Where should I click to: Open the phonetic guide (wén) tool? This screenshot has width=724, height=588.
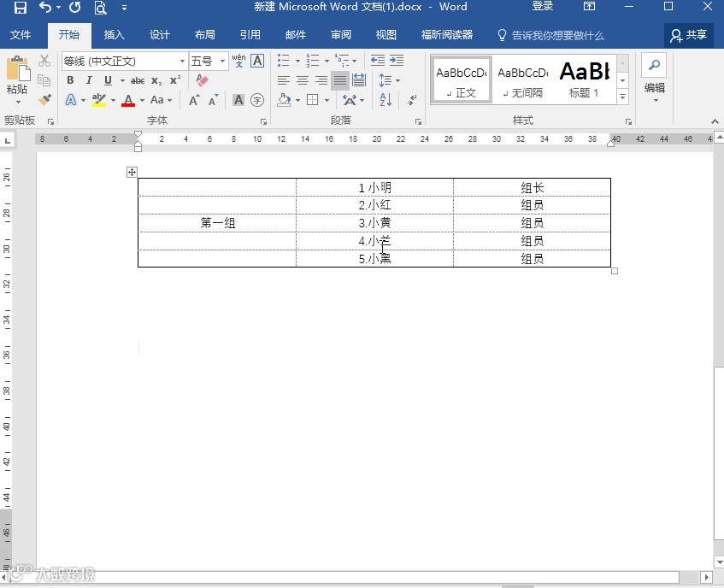[238, 61]
